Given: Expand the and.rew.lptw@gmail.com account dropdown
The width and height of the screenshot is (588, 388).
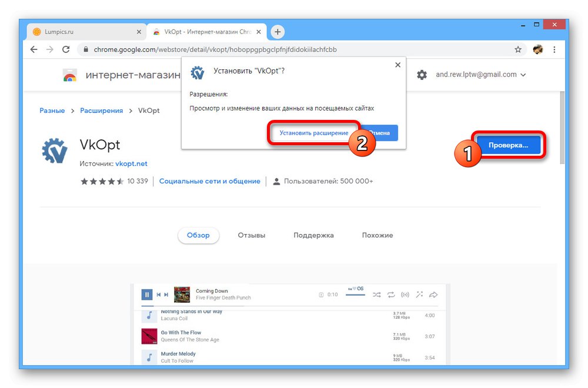Looking at the screenshot, I should pyautogui.click(x=481, y=75).
